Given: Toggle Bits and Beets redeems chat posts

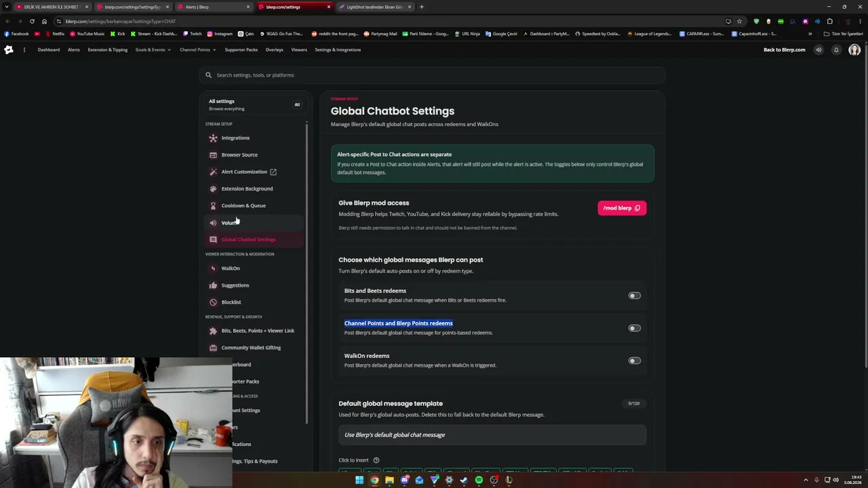Looking at the screenshot, I should tap(634, 296).
